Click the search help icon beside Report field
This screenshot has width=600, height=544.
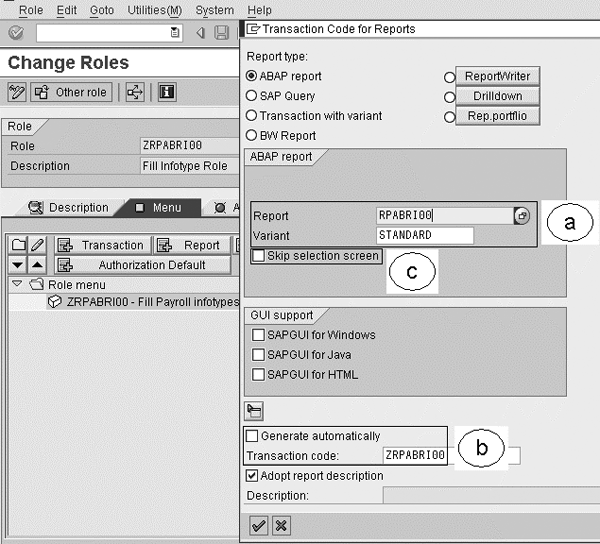coord(522,215)
